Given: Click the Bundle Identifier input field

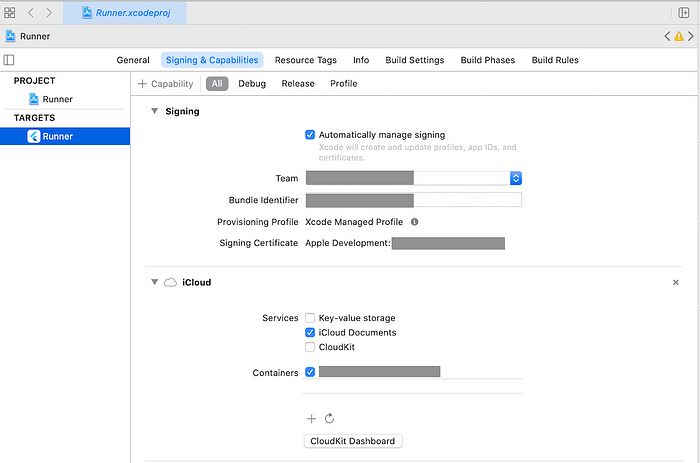Looking at the screenshot, I should pyautogui.click(x=413, y=200).
